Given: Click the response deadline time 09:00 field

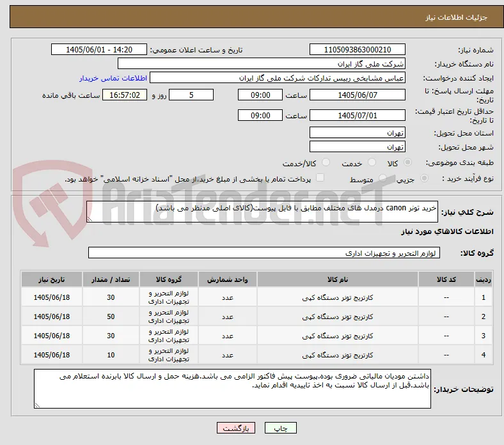Looking at the screenshot, I should point(260,95).
